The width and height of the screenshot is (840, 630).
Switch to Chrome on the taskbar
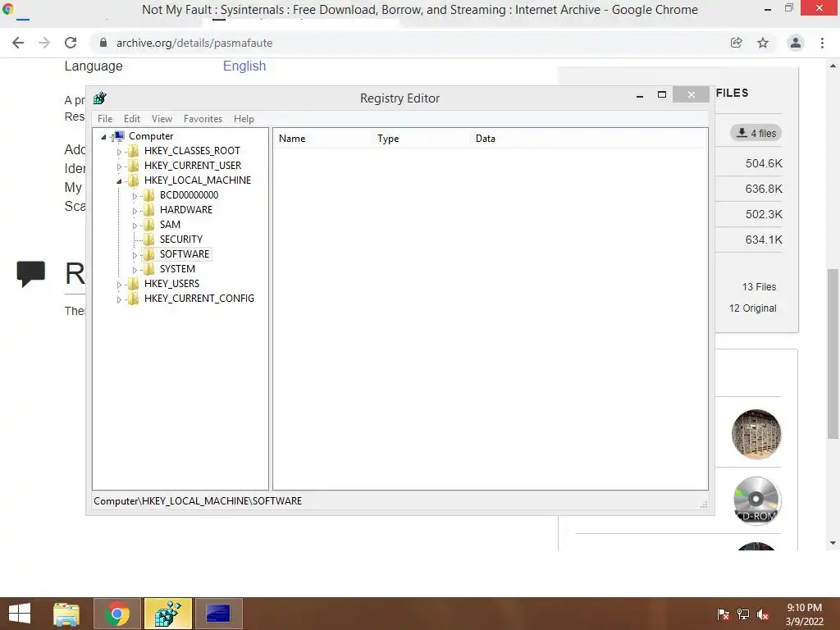coord(117,614)
